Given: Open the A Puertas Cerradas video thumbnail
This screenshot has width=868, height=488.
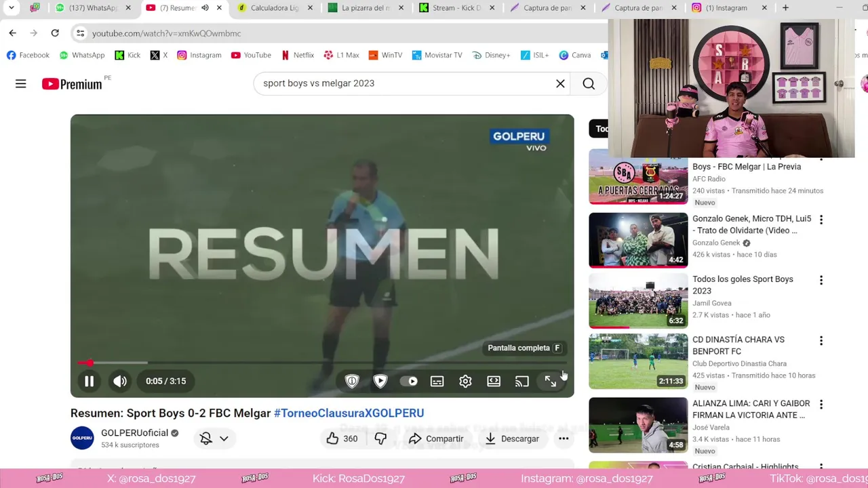Looking at the screenshot, I should tap(638, 176).
